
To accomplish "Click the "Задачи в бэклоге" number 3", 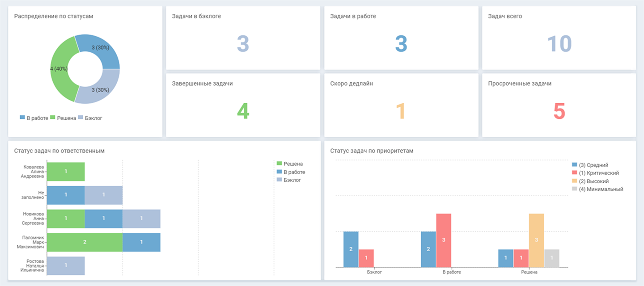I will 243,44.
